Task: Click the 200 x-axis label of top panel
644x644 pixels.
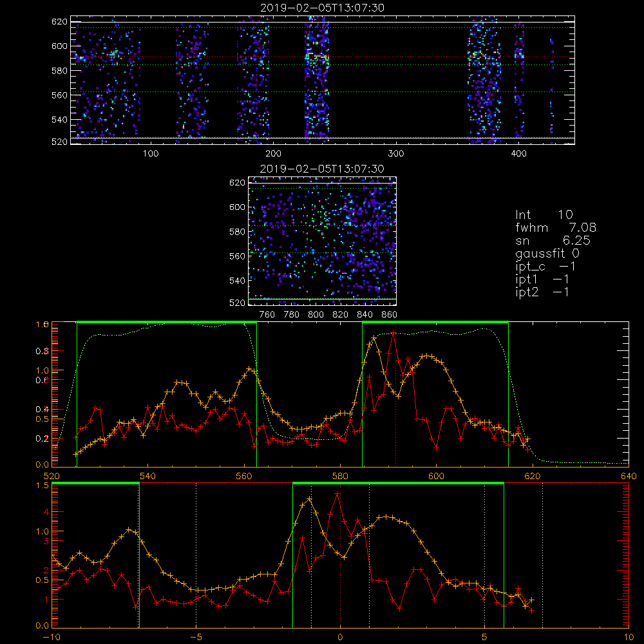Action: [x=273, y=154]
